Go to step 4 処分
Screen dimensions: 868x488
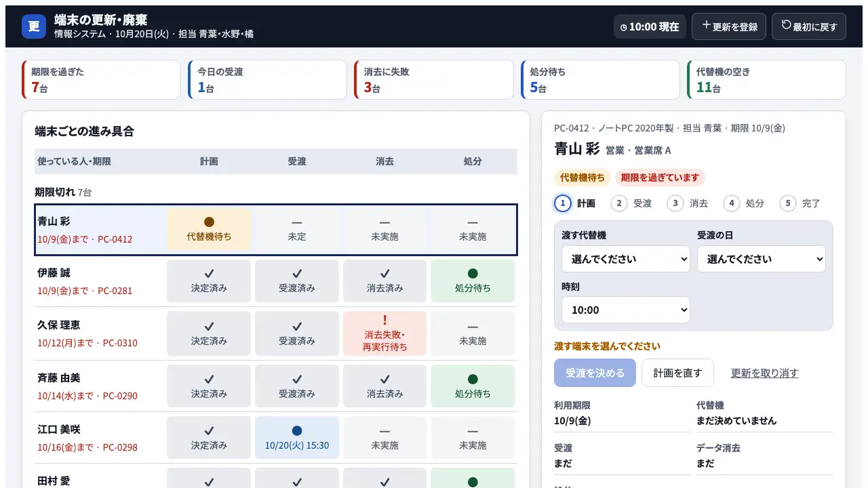click(744, 203)
